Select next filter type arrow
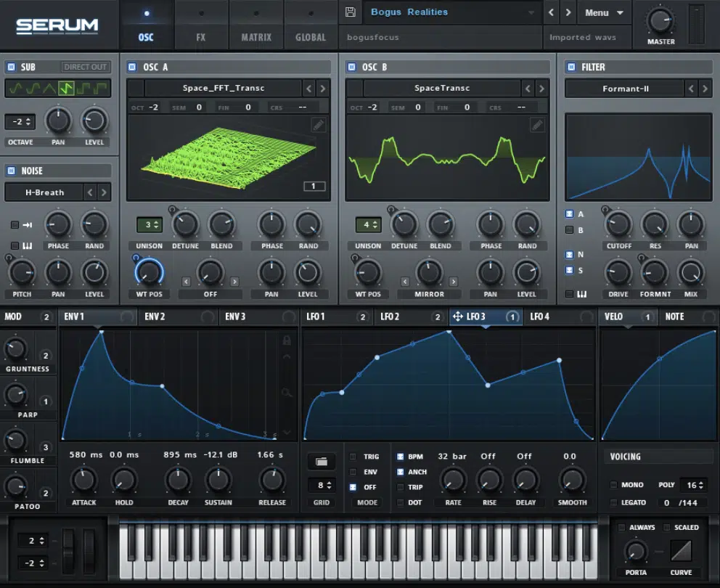Image resolution: width=720 pixels, height=588 pixels. tap(705, 89)
